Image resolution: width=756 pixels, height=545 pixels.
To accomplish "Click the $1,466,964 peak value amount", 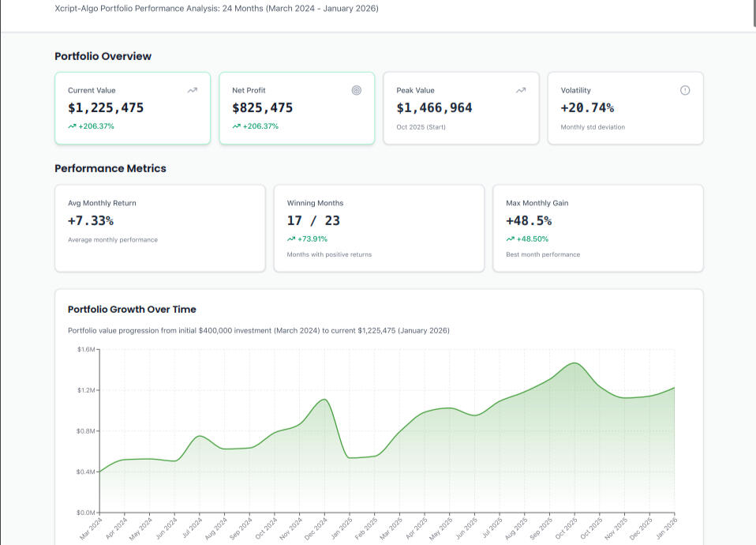I will (x=434, y=108).
